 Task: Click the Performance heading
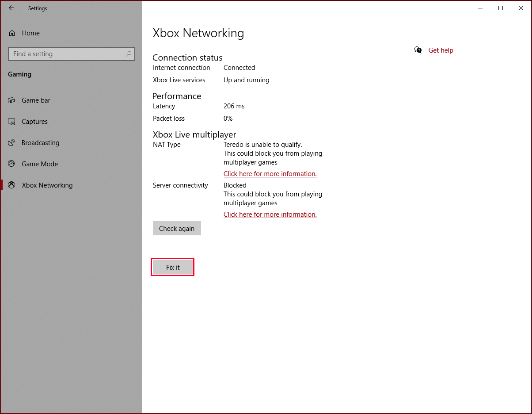pyautogui.click(x=177, y=96)
